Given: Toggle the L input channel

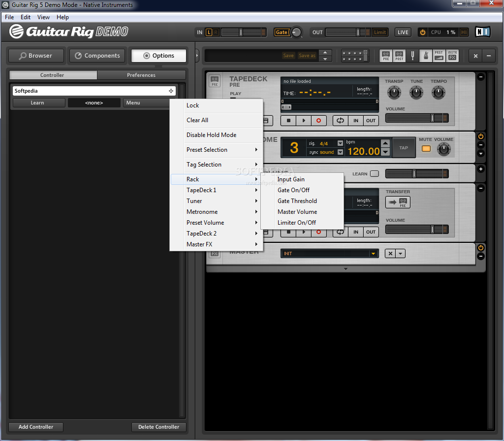Looking at the screenshot, I should point(209,32).
